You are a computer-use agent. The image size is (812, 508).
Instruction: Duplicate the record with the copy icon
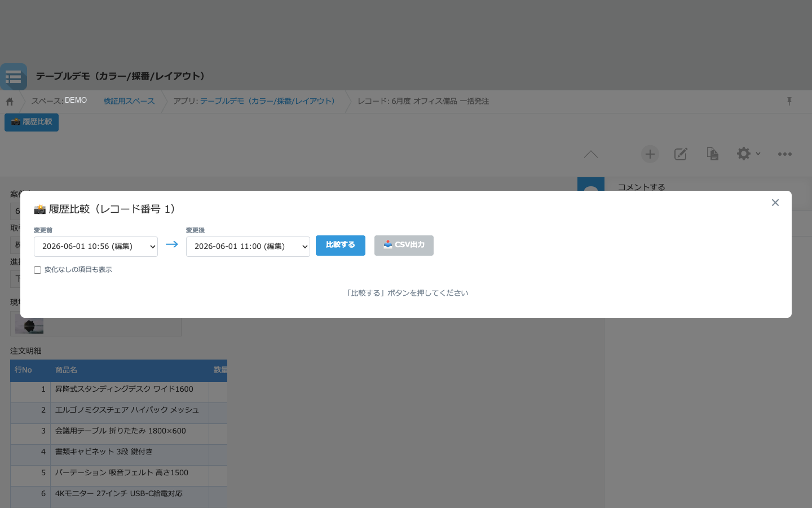[713, 154]
